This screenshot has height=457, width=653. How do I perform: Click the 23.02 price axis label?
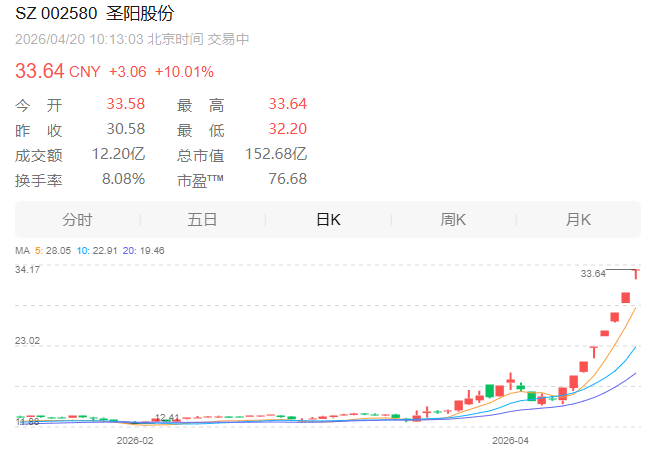(x=27, y=341)
